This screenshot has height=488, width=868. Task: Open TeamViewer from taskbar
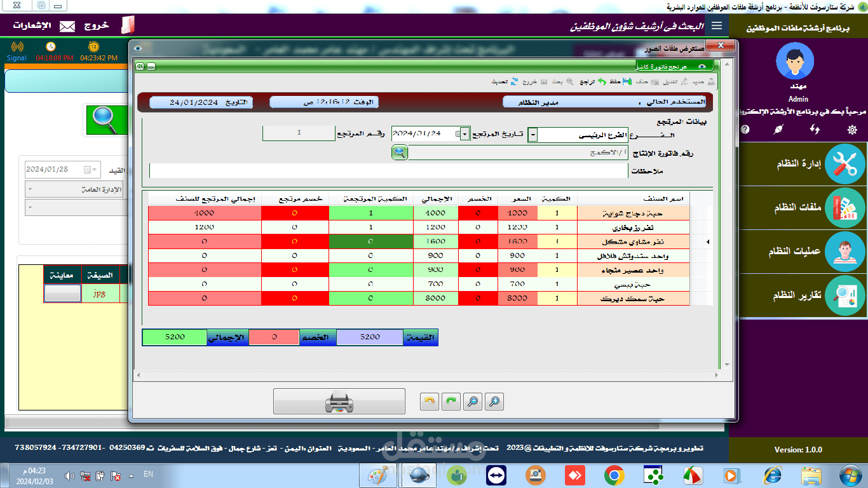coord(496,475)
